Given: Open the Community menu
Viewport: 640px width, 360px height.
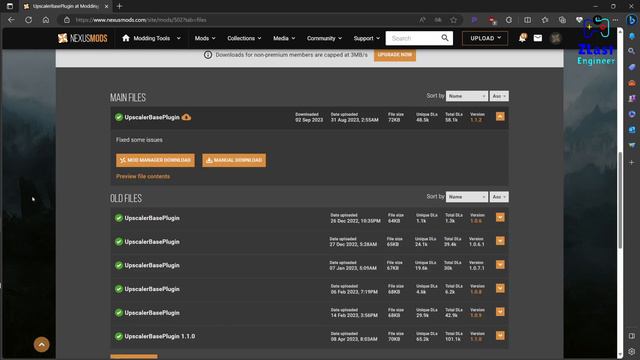Looking at the screenshot, I should point(324,38).
